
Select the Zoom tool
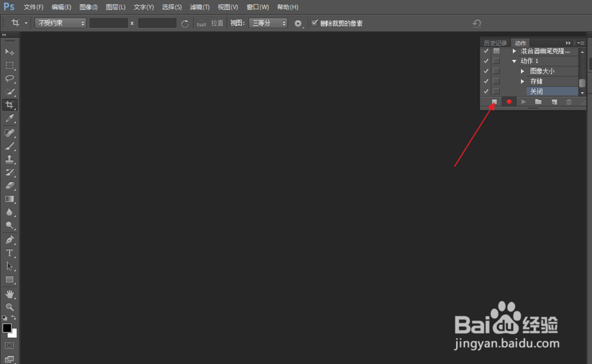pyautogui.click(x=10, y=307)
